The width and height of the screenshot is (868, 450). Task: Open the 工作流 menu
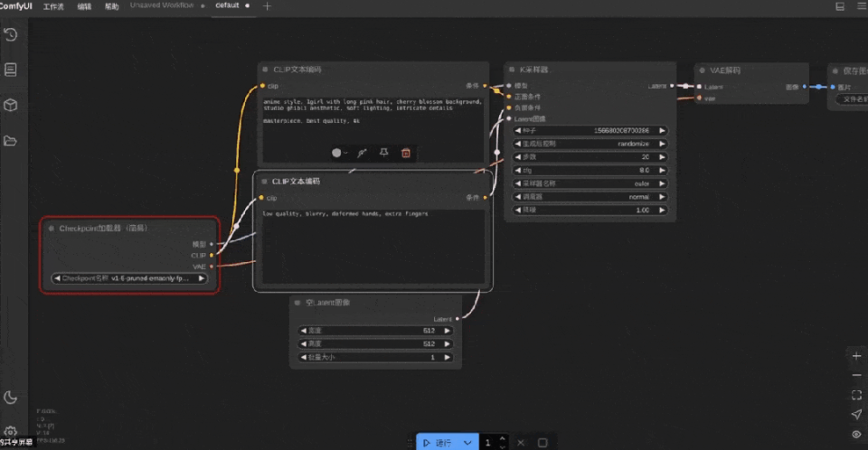pos(53,6)
